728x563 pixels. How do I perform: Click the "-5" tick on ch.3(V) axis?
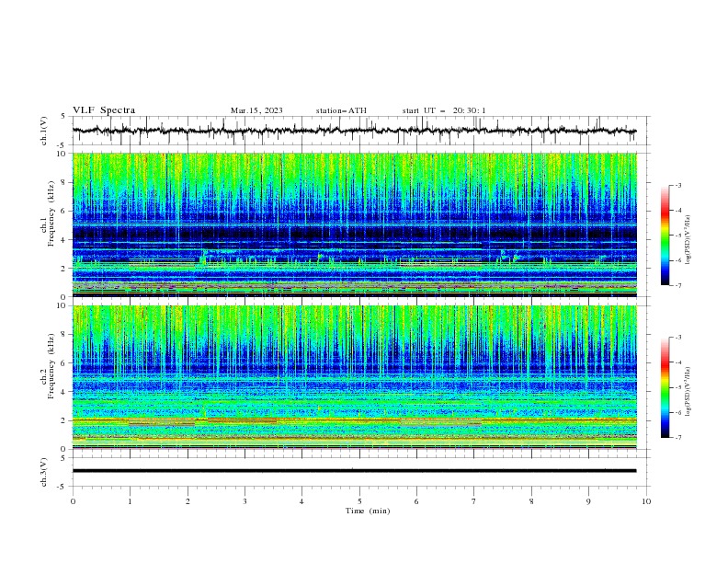coord(63,487)
